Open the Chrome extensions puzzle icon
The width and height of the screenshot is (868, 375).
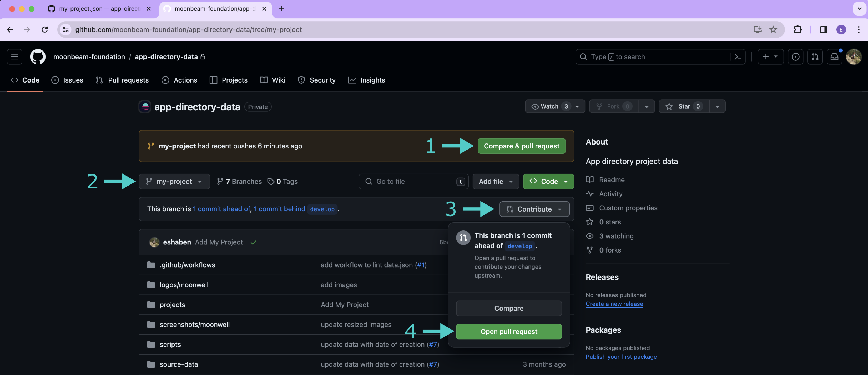click(798, 30)
